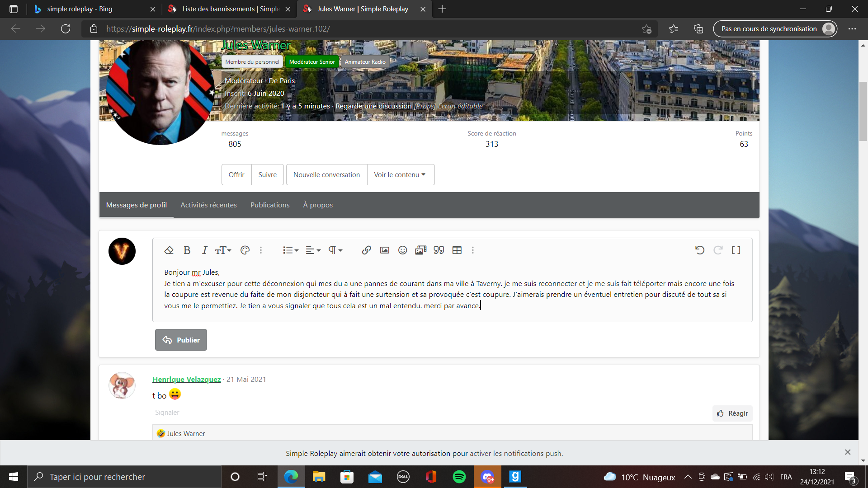Open the Publications tab
868x488 pixels.
(270, 205)
